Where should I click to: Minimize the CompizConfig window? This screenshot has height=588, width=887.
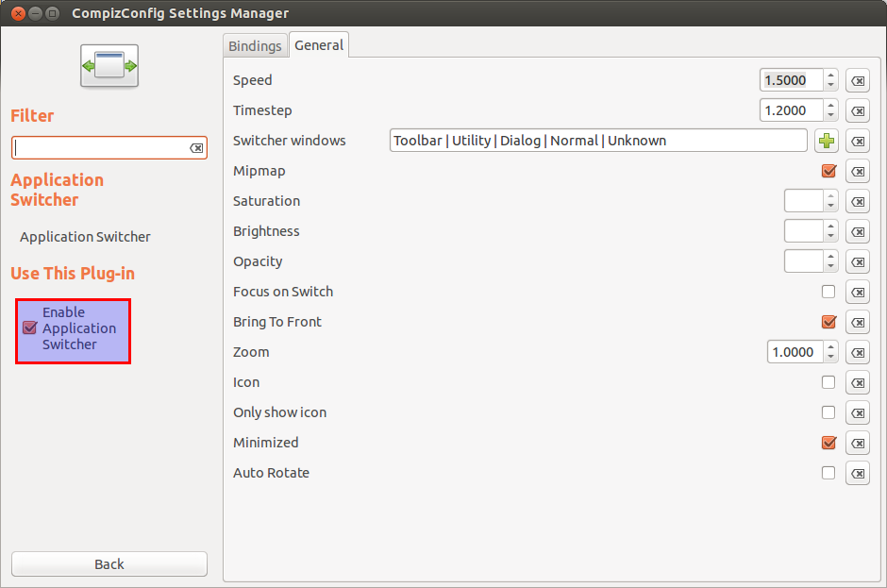(35, 13)
